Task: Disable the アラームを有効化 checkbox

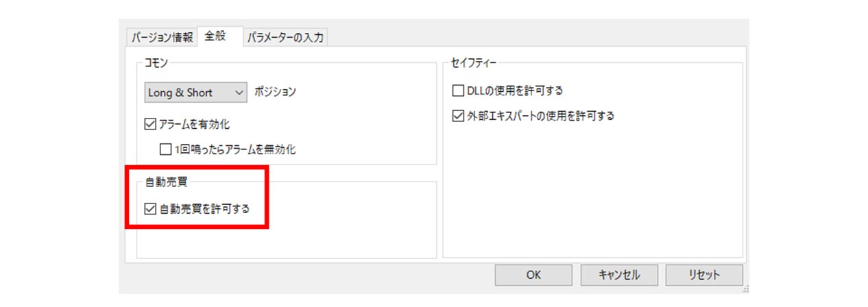Action: (151, 125)
